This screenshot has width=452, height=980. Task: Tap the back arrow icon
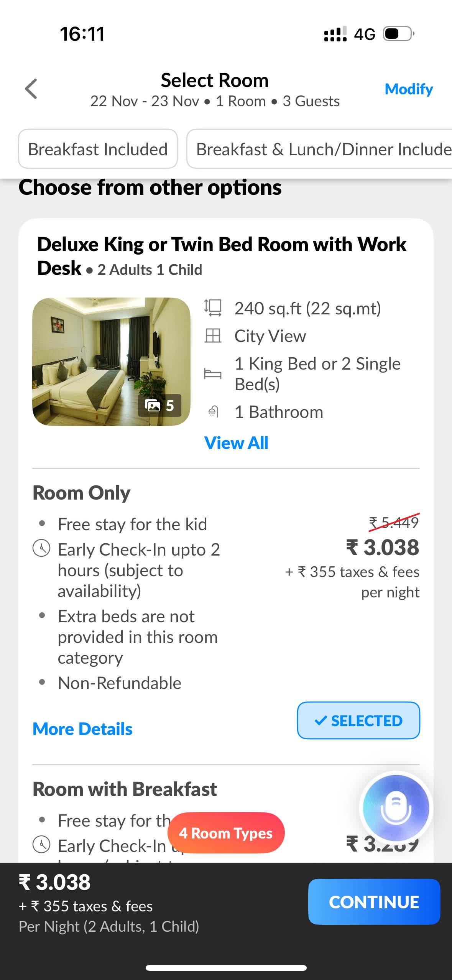click(31, 89)
